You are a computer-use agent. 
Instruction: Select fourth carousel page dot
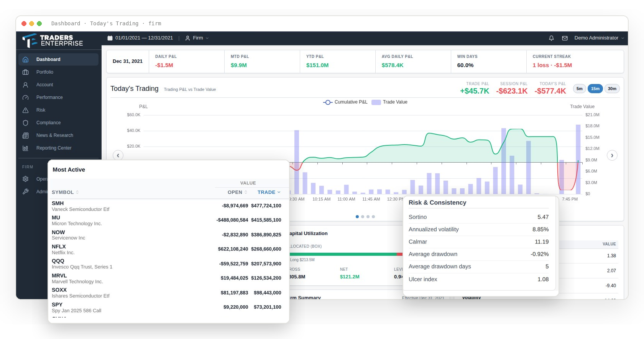[373, 217]
